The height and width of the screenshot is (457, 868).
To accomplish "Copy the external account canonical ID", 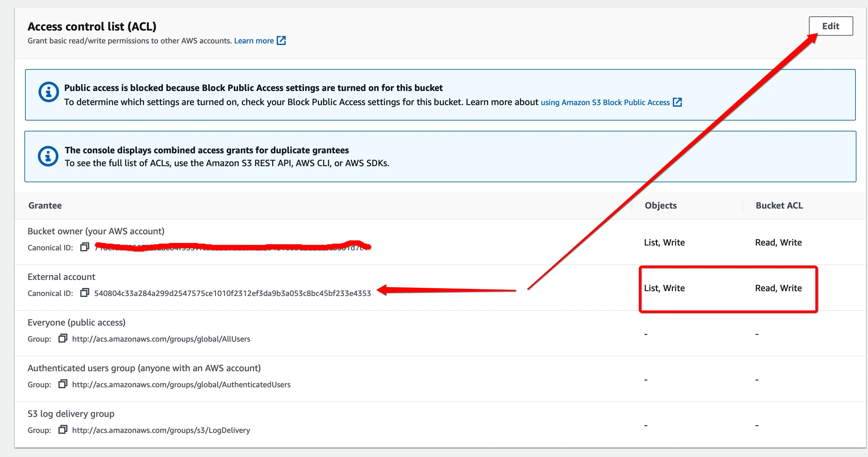I will (84, 293).
